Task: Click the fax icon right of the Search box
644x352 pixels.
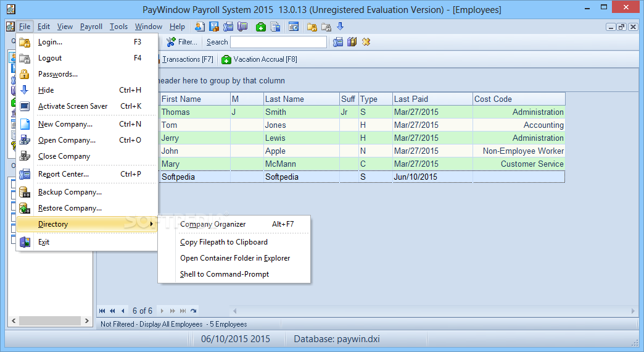Action: coord(338,42)
